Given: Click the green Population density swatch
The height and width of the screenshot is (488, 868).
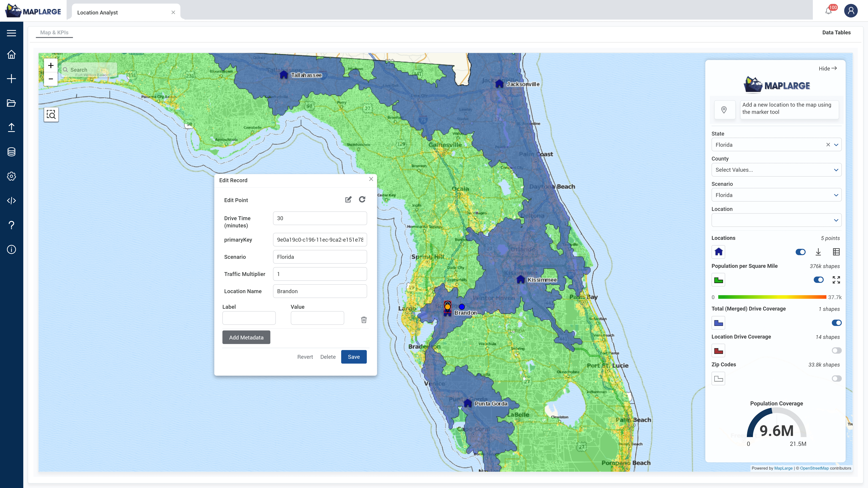Looking at the screenshot, I should coord(718,280).
